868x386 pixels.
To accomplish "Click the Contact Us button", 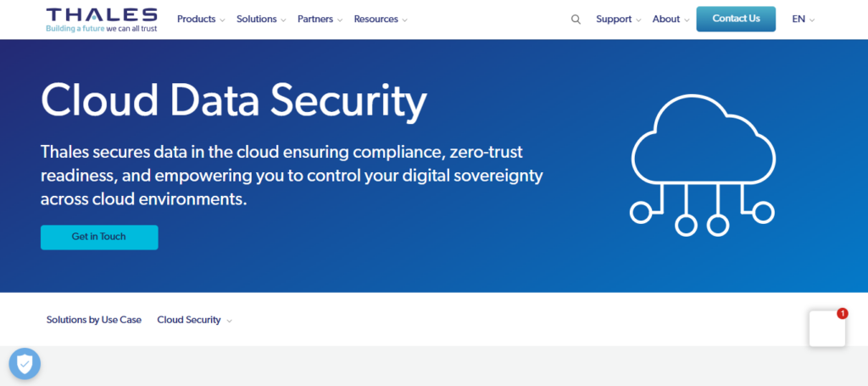I will point(736,19).
